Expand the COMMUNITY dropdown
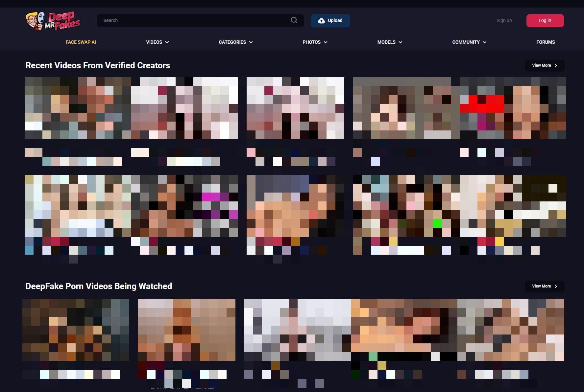584x392 pixels. [x=469, y=42]
